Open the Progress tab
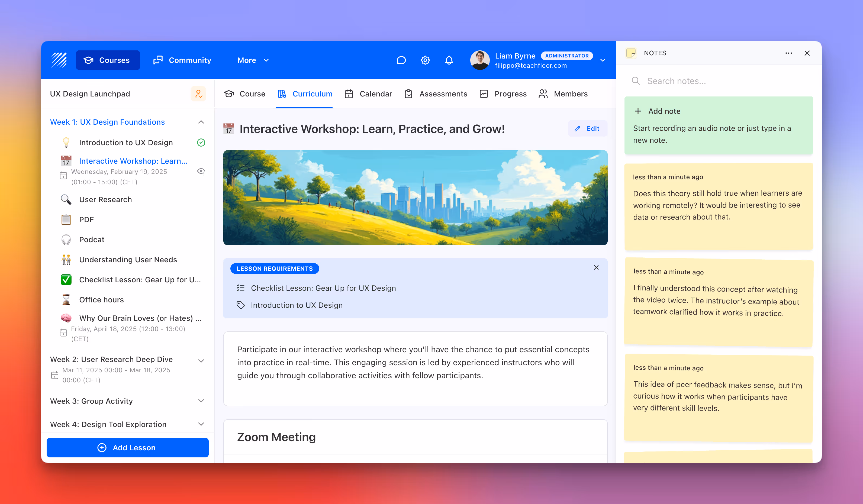The height and width of the screenshot is (504, 863). click(x=503, y=94)
